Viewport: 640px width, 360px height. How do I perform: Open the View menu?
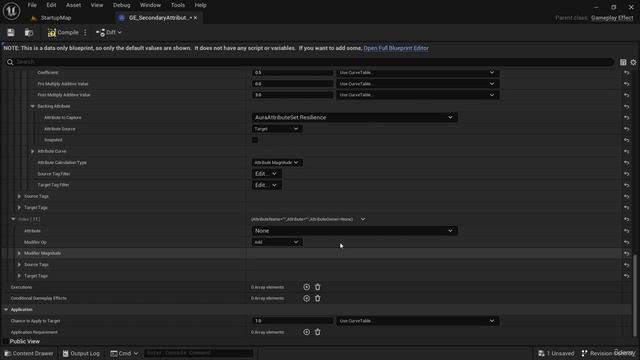pyautogui.click(x=97, y=5)
